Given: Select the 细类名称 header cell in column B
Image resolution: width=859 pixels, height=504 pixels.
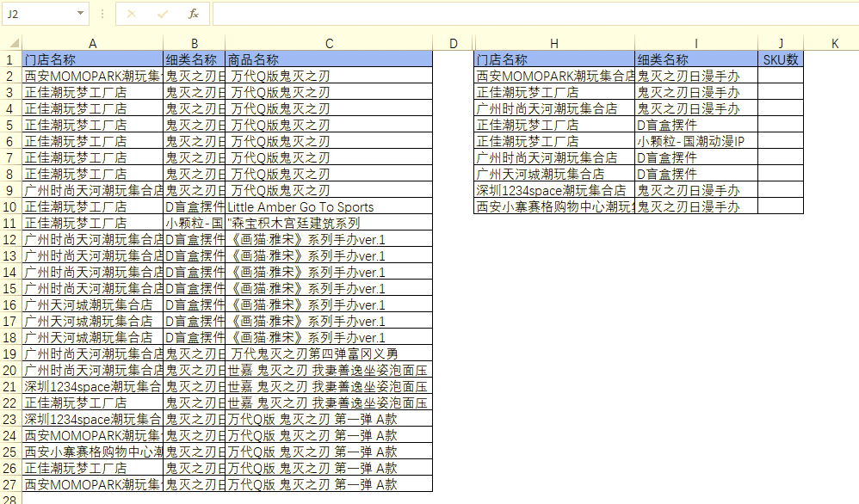Looking at the screenshot, I should [x=194, y=59].
